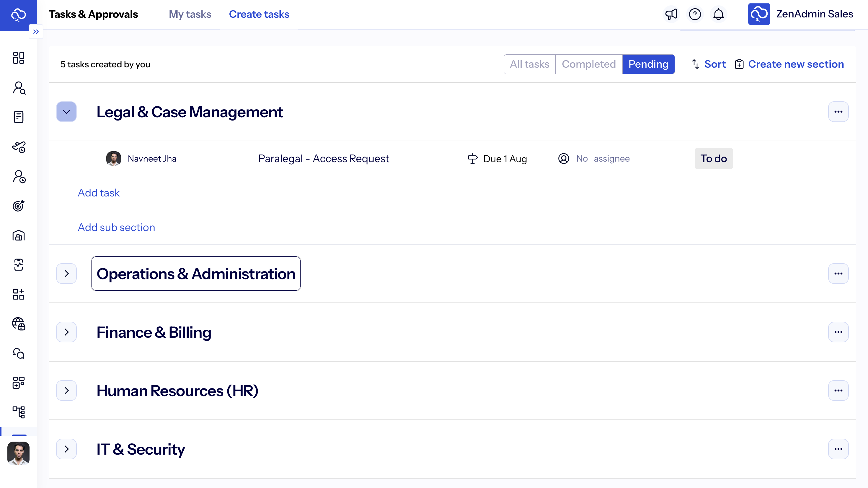Expand the Finance & Billing section
Screen dimensions: 868x488
(66, 332)
